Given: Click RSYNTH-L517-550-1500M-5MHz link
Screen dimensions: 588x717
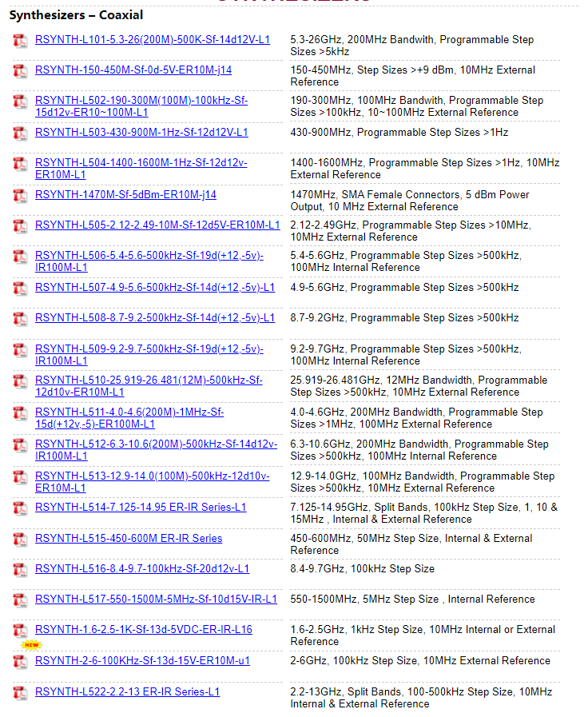Looking at the screenshot, I should click(156, 599).
